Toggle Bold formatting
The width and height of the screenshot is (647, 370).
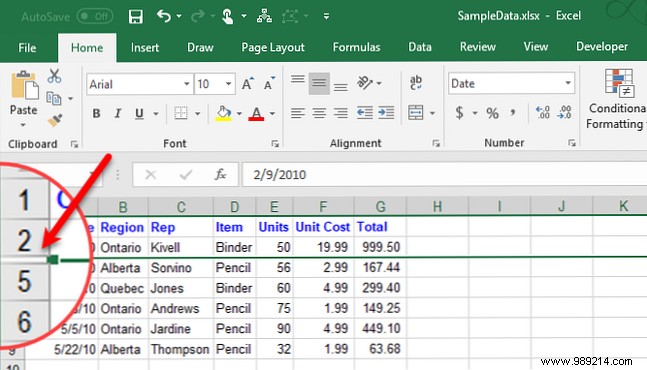point(96,113)
